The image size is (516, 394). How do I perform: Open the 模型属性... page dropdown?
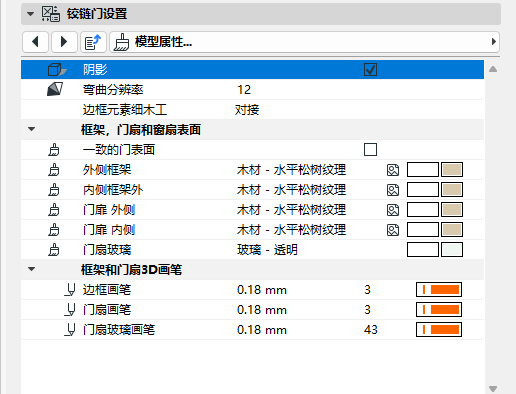(304, 42)
